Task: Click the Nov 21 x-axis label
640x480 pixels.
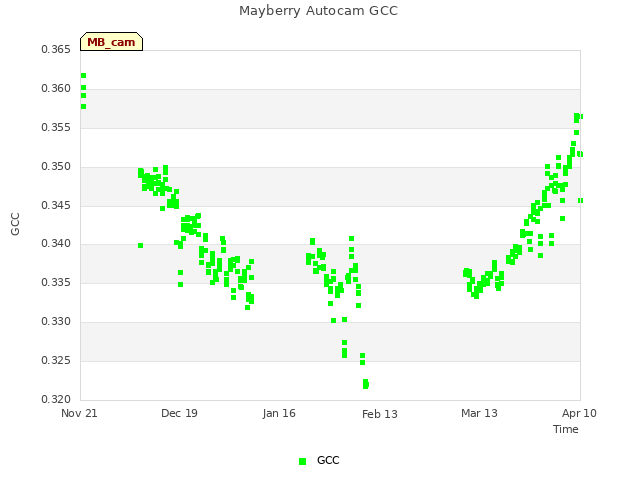Action: [79, 413]
